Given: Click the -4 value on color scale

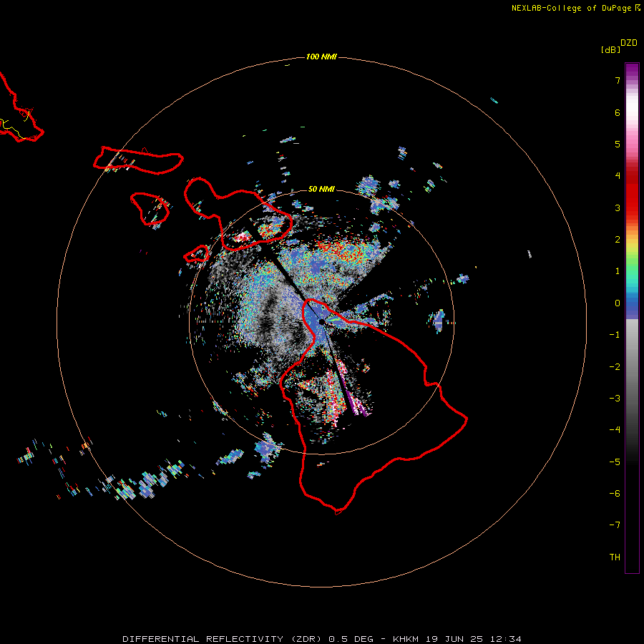Looking at the screenshot, I should coord(615,429).
